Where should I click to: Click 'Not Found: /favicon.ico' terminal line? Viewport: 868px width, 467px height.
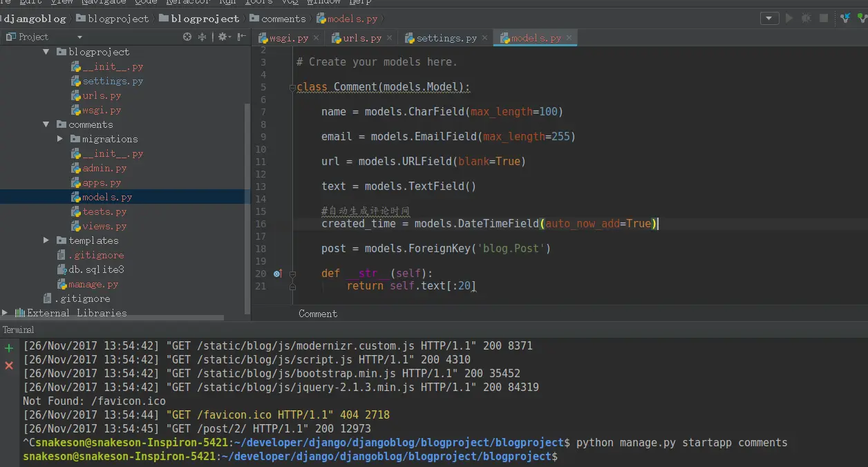pyautogui.click(x=94, y=401)
